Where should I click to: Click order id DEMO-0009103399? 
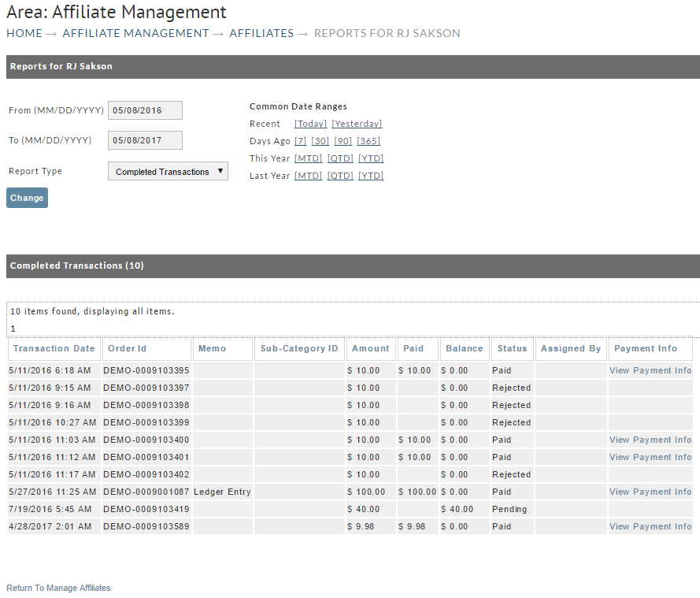(x=146, y=422)
